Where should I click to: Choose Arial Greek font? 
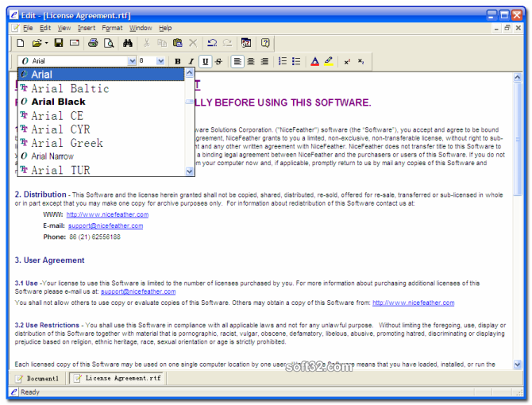click(101, 142)
